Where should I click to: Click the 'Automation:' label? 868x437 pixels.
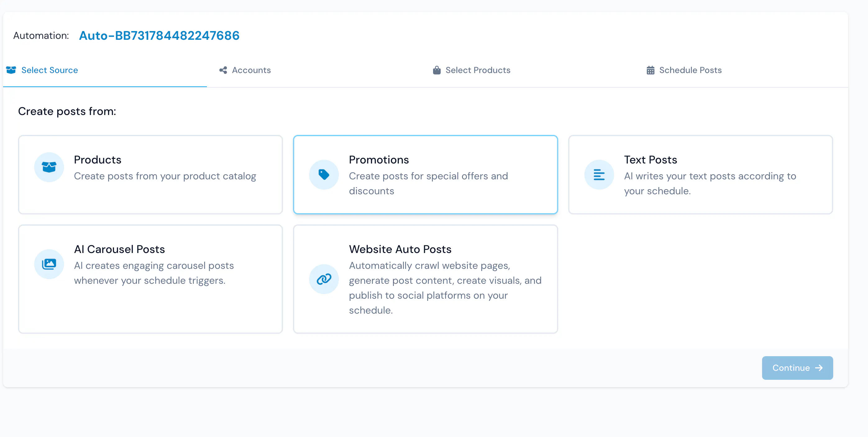(41, 35)
